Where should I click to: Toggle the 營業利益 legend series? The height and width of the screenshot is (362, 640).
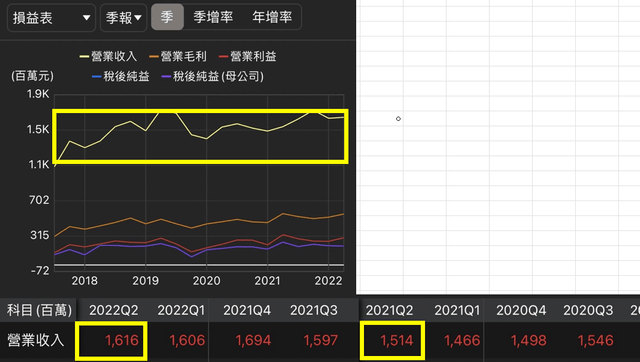pos(248,56)
